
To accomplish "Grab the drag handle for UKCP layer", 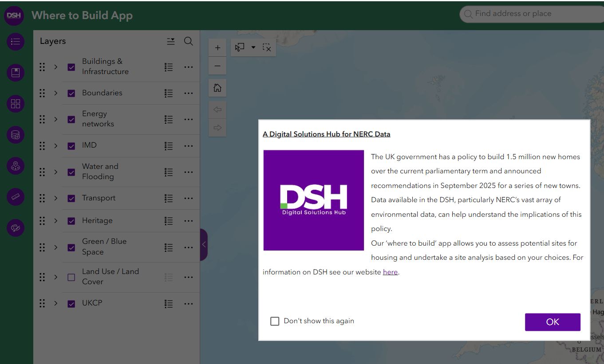I will [42, 304].
